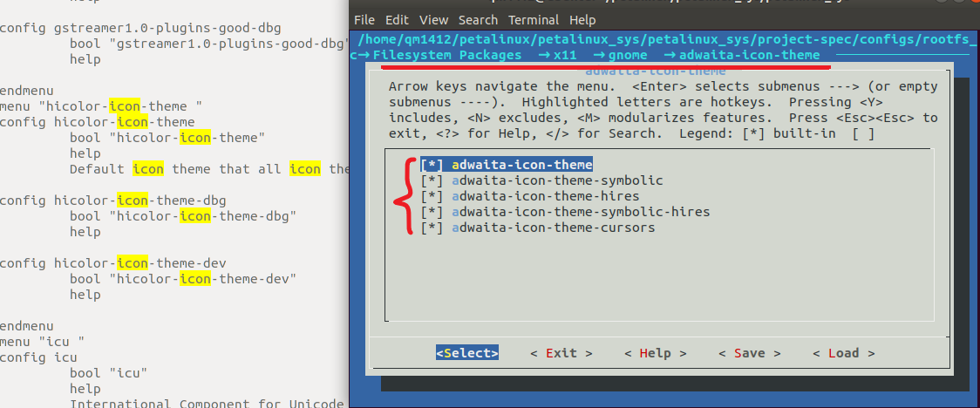Open the Search menu

[x=478, y=19]
